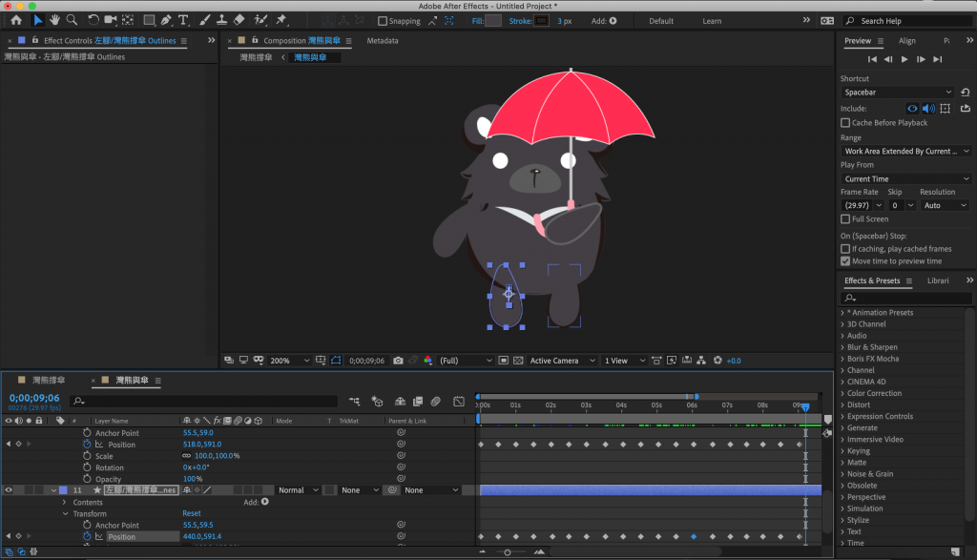Open layer 11 Normal blend mode dropdown
Image resolution: width=977 pixels, height=560 pixels.
pyautogui.click(x=298, y=490)
